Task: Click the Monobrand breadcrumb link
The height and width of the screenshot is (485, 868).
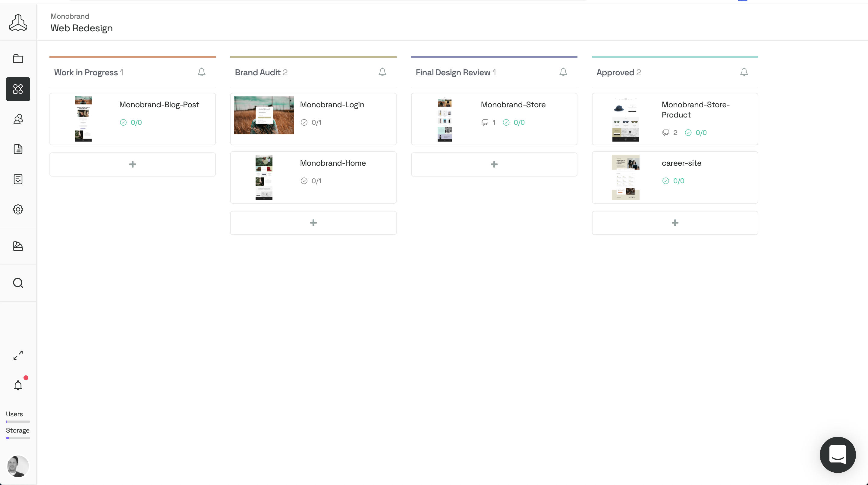Action: pyautogui.click(x=70, y=16)
